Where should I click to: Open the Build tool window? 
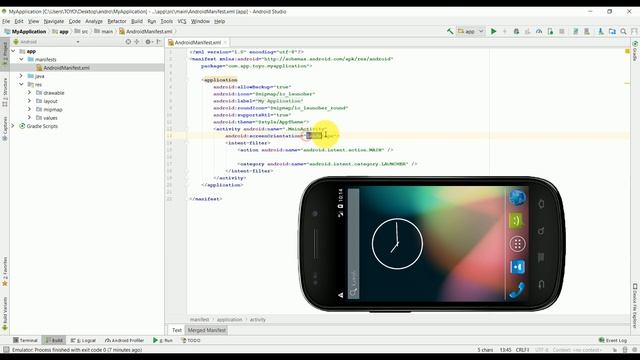54,340
